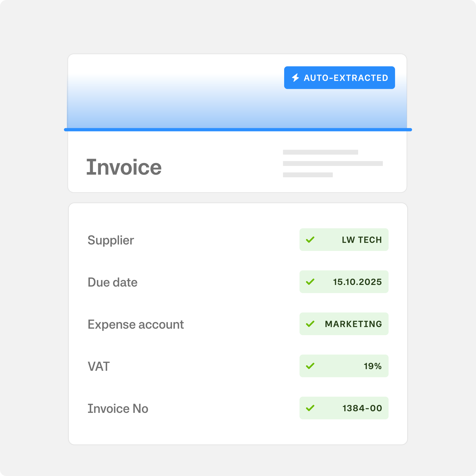Open the MARKETING expense account field
The width and height of the screenshot is (476, 476).
pos(353,324)
